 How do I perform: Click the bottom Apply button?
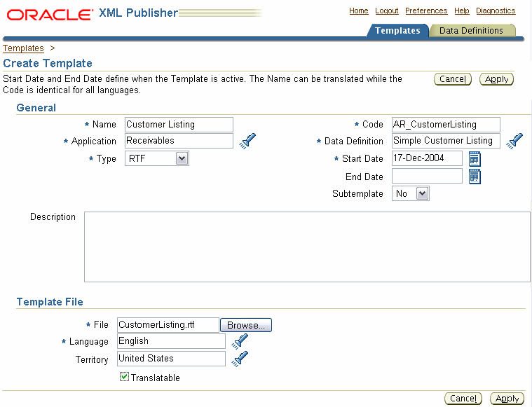tap(507, 398)
